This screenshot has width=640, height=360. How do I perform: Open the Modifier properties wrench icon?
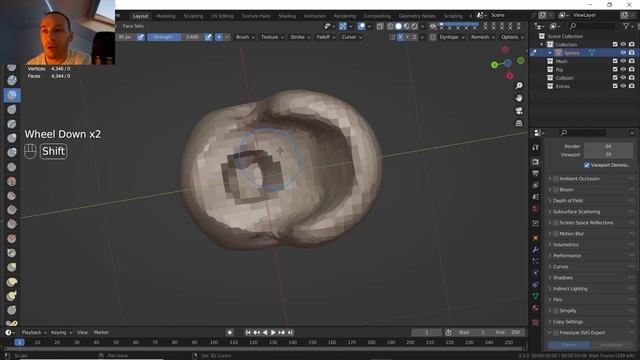pyautogui.click(x=536, y=249)
